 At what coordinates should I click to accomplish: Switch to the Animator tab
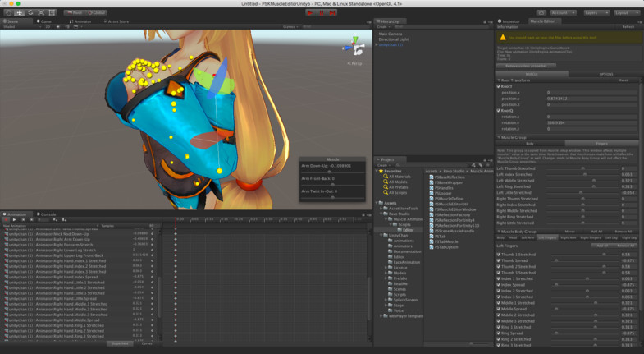click(80, 21)
